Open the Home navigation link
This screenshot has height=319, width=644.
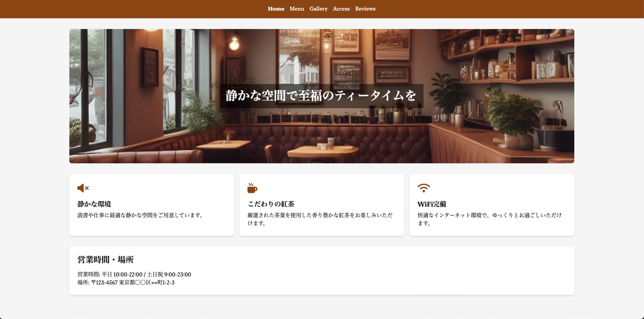[276, 9]
